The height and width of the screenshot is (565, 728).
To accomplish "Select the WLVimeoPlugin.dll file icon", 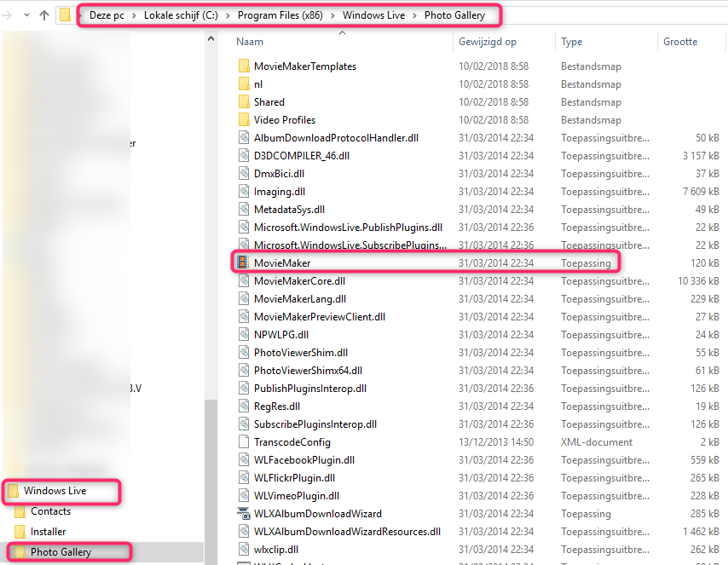I will click(x=244, y=496).
